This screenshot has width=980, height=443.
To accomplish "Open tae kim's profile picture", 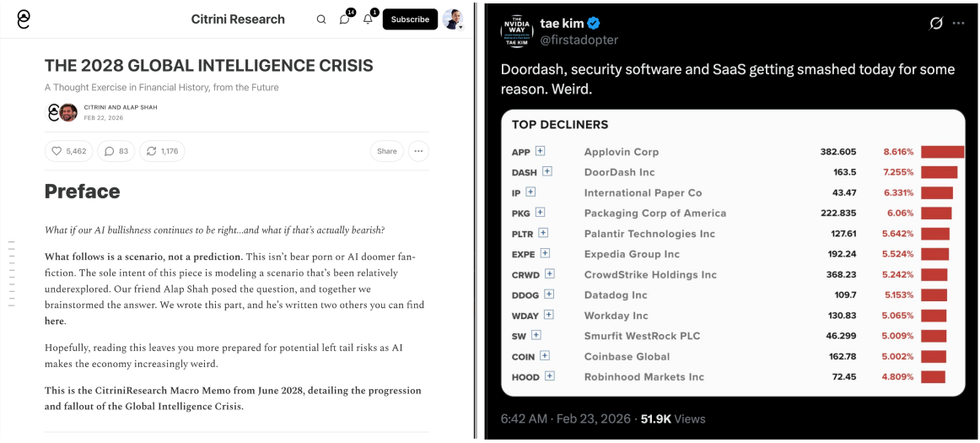I will (x=515, y=31).
